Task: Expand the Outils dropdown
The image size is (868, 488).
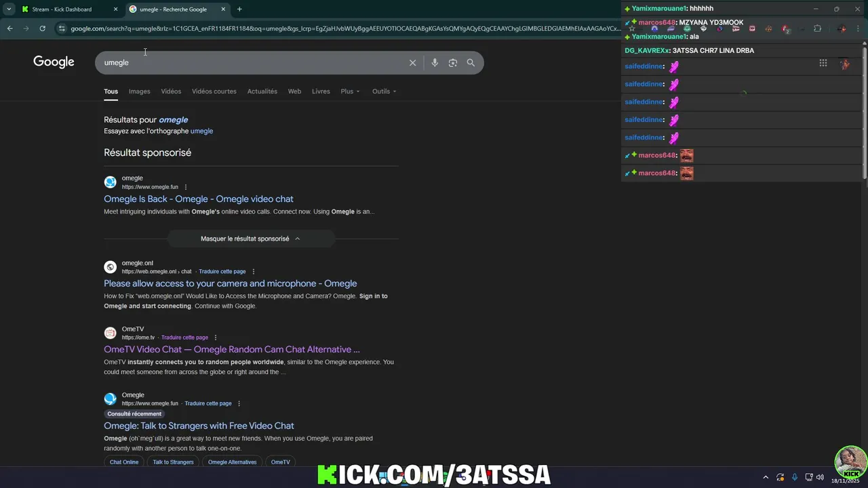Action: pos(384,91)
